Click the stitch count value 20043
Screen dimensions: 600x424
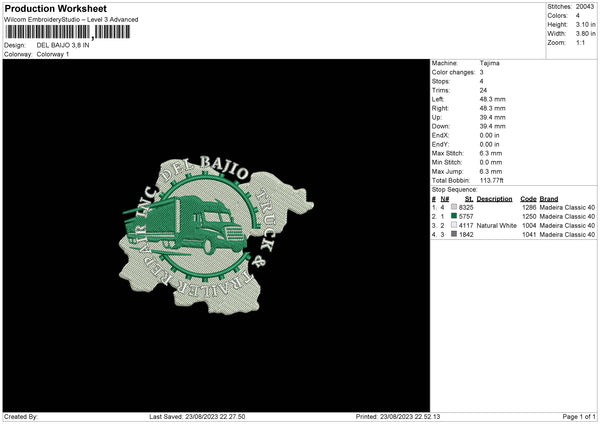585,7
